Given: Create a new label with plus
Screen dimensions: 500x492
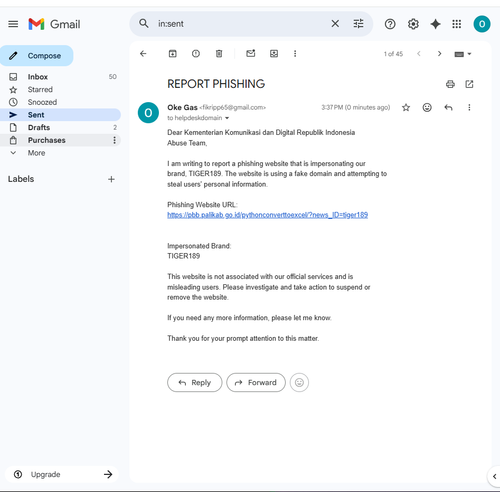Looking at the screenshot, I should pyautogui.click(x=111, y=179).
